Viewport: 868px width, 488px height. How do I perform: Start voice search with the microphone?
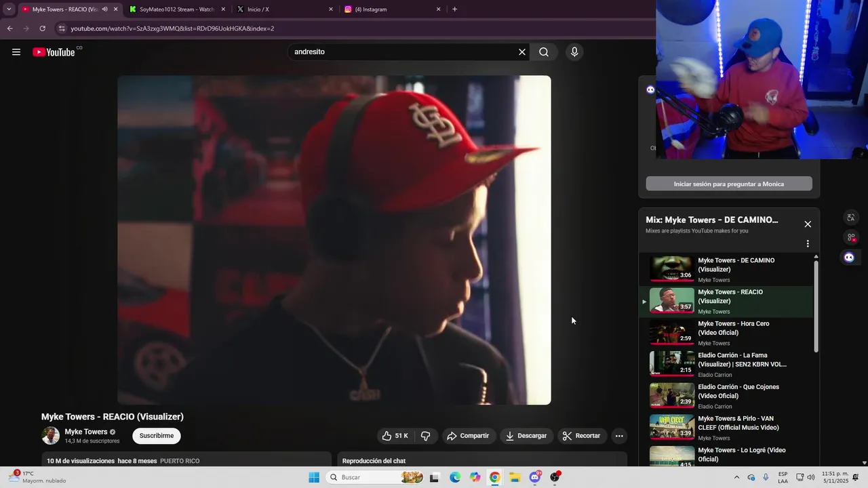574,52
